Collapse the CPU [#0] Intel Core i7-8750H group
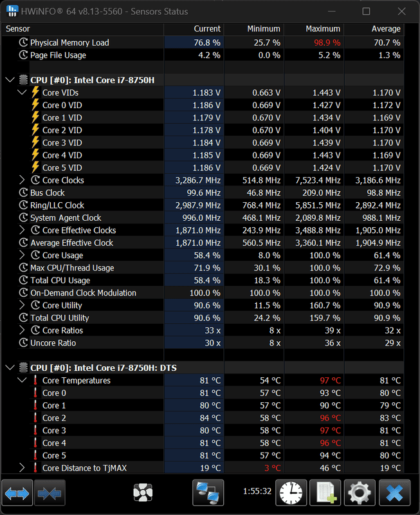The image size is (420, 515). 10,80
